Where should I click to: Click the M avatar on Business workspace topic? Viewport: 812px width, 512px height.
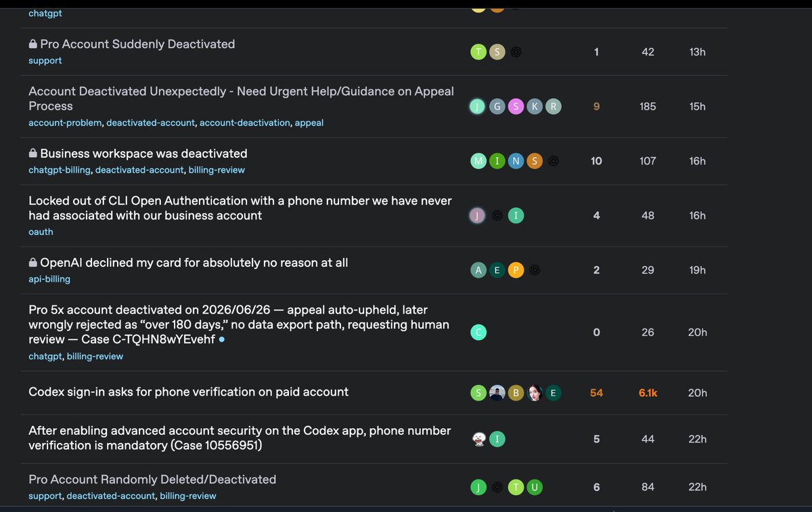[x=478, y=161]
